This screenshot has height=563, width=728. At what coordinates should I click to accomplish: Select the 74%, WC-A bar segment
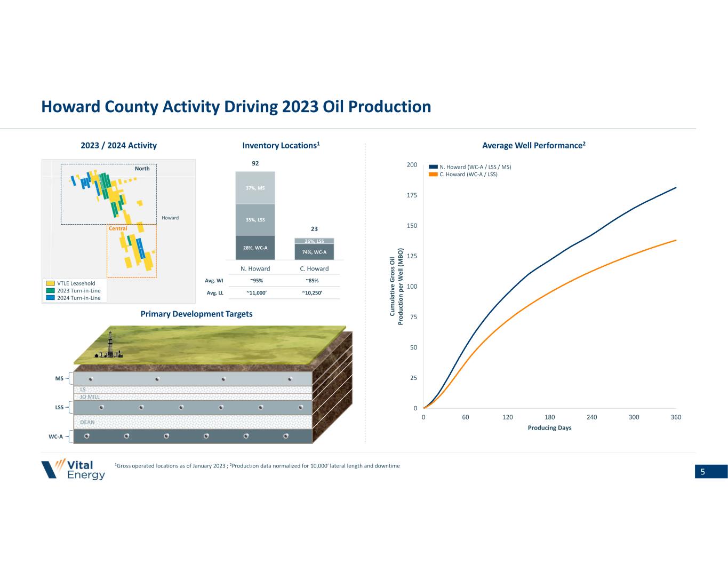coord(314,252)
